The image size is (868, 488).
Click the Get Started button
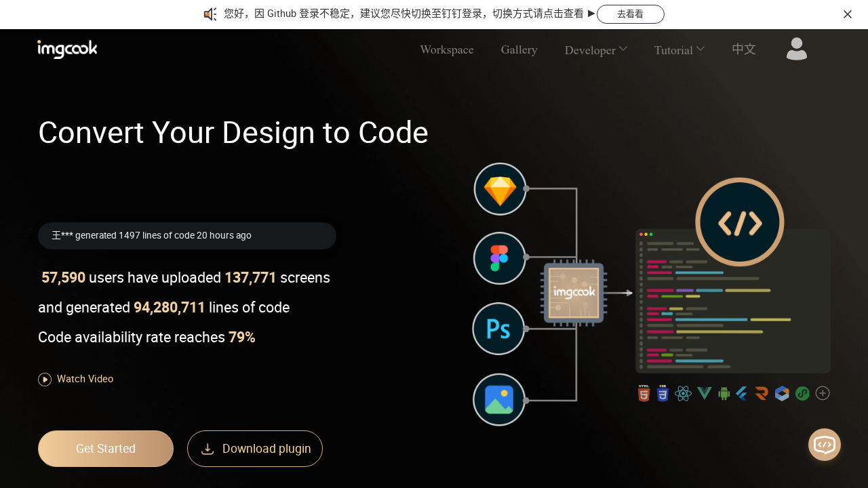(105, 448)
